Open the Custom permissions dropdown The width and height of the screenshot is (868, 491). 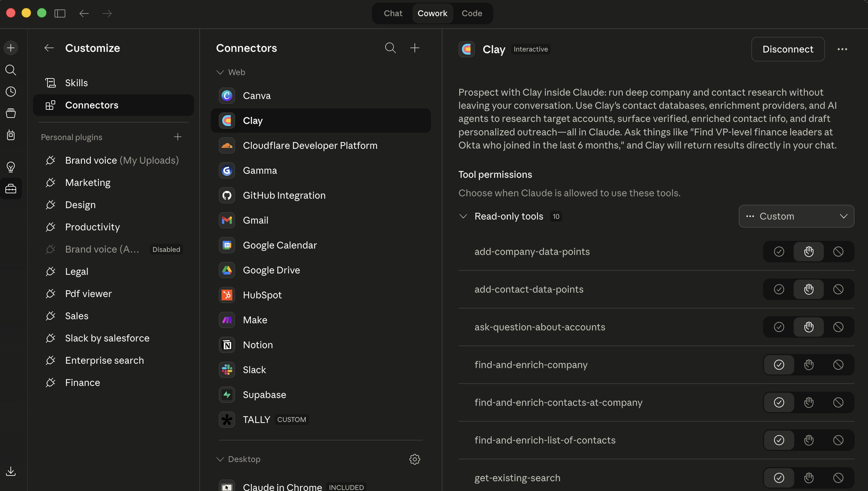point(796,216)
